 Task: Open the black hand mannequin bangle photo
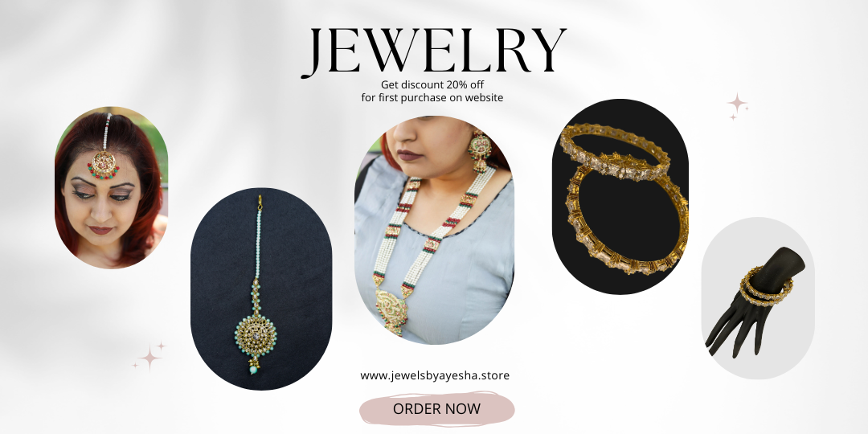pos(758,298)
